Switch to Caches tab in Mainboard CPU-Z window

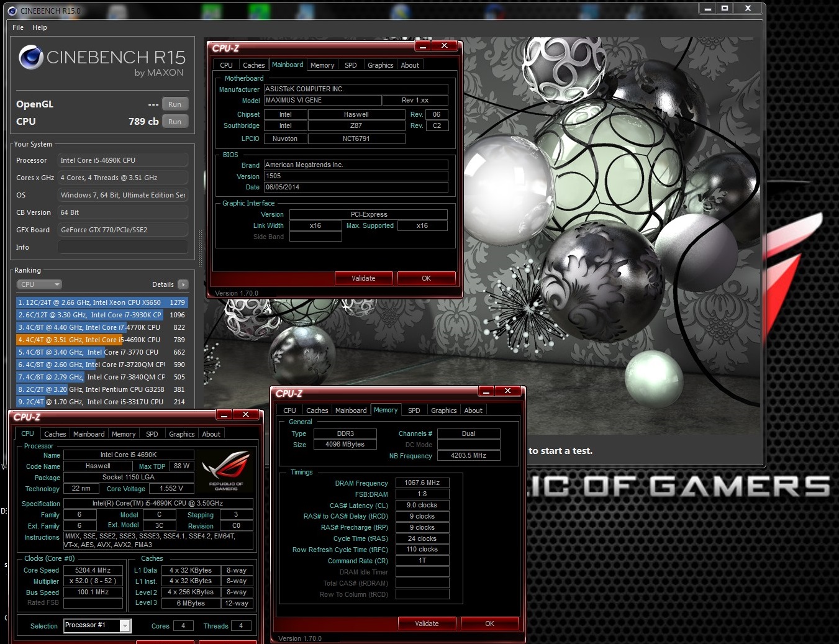pyautogui.click(x=253, y=65)
